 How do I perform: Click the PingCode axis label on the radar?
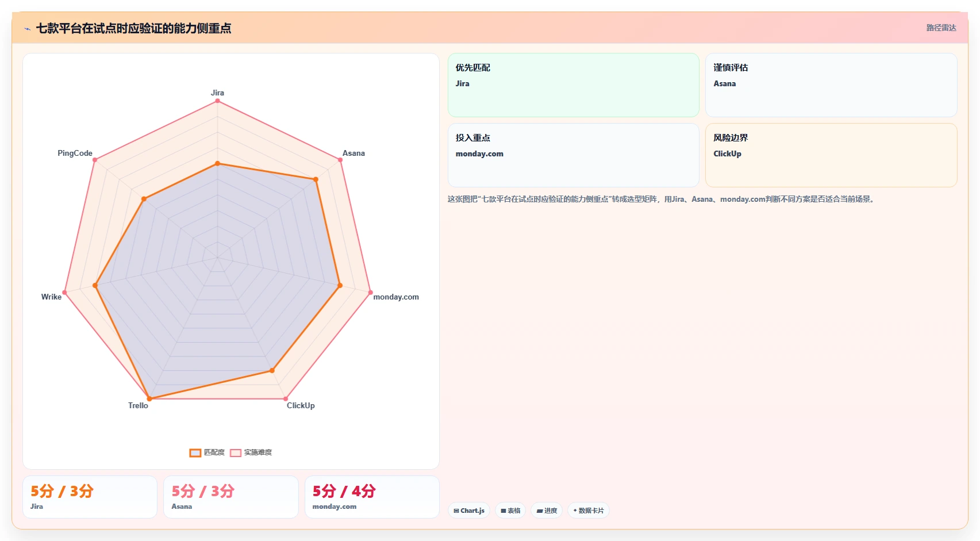tap(75, 153)
